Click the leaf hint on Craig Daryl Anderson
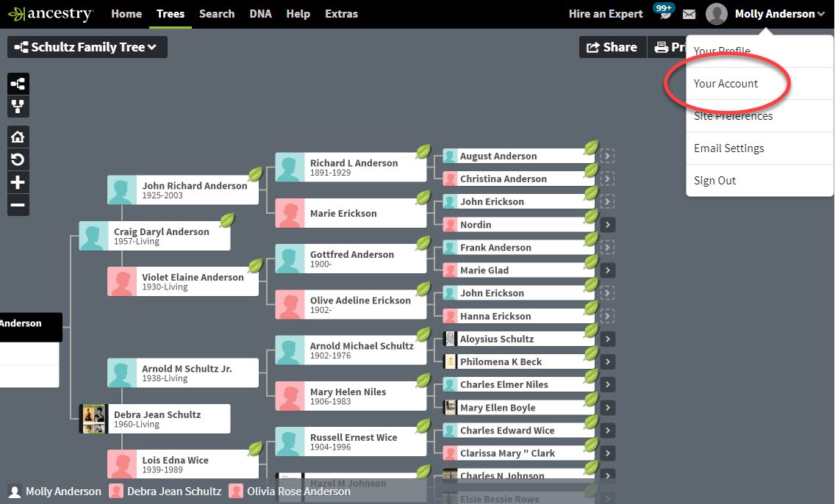This screenshot has height=504, width=835. 227,220
